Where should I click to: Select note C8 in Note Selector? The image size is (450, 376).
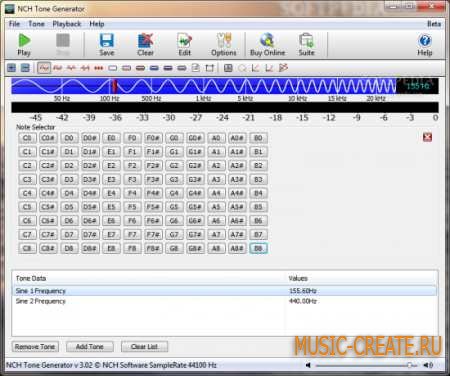pyautogui.click(x=27, y=248)
